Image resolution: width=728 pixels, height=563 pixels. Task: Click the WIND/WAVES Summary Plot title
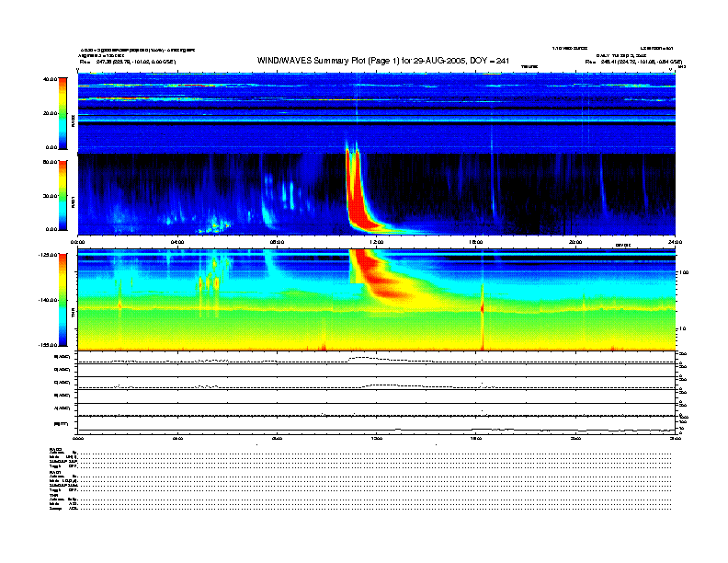383,61
